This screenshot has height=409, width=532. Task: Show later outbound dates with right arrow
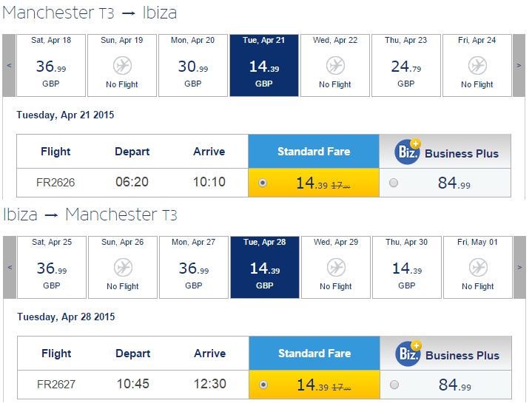(519, 65)
